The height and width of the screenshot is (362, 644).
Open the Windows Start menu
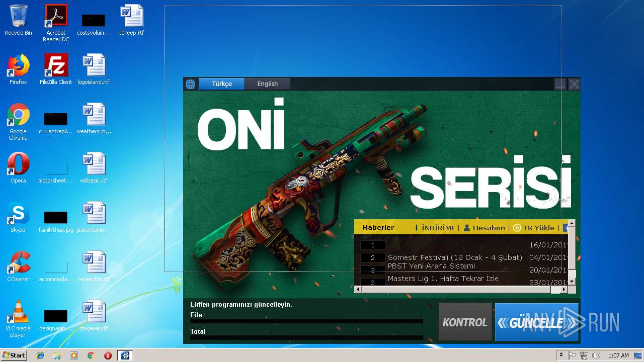tap(14, 355)
